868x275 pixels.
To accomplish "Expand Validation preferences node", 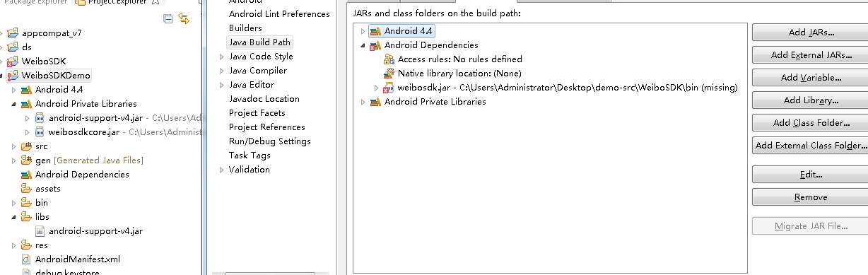I will coord(222,170).
